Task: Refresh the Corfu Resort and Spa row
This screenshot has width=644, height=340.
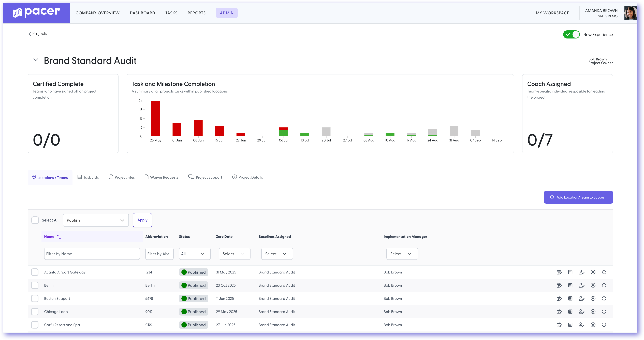Action: click(x=604, y=325)
